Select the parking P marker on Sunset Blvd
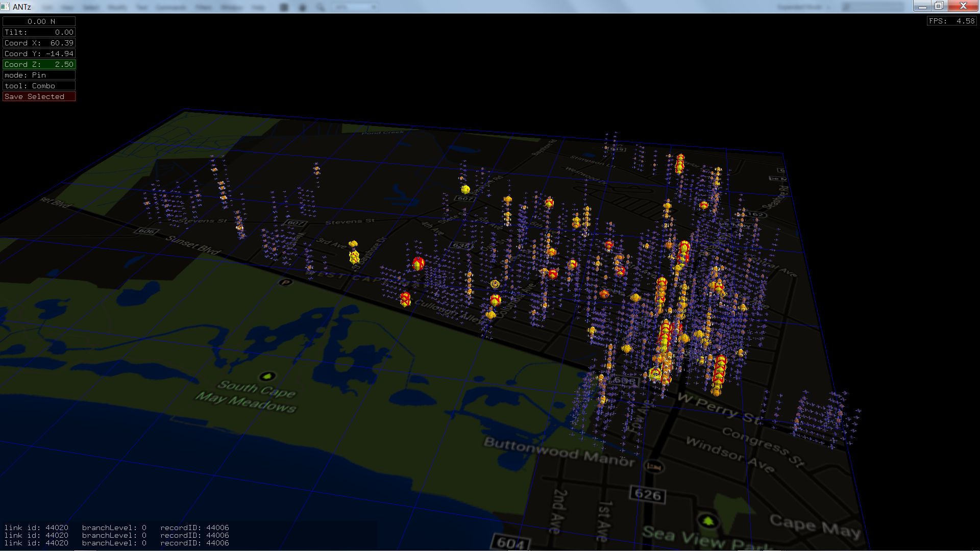980x551 pixels. [285, 282]
